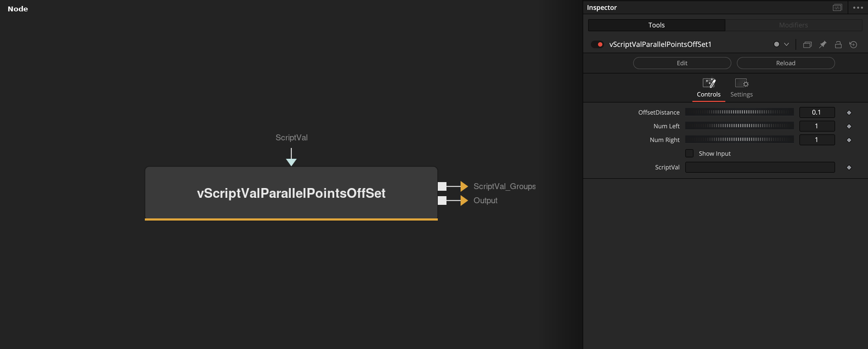The width and height of the screenshot is (868, 349).
Task: Click the Reload button
Action: click(786, 63)
